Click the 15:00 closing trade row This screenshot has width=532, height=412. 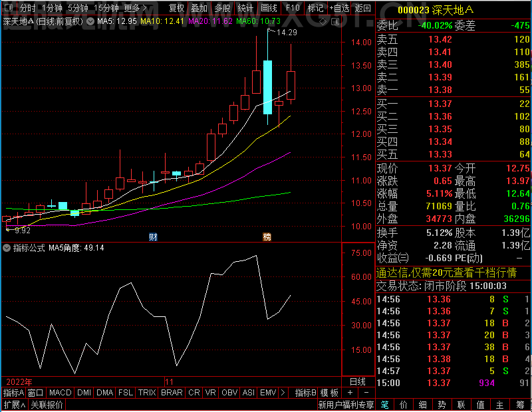click(453, 383)
